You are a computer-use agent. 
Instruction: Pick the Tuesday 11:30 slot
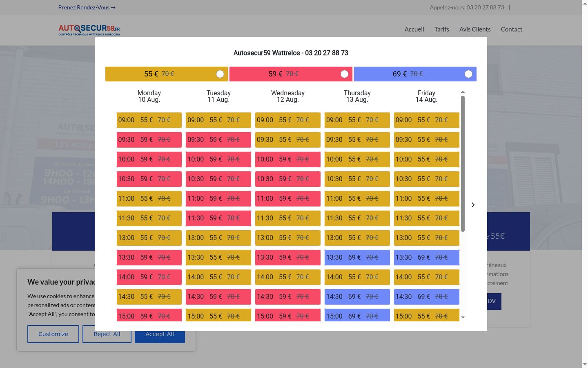pyautogui.click(x=218, y=218)
